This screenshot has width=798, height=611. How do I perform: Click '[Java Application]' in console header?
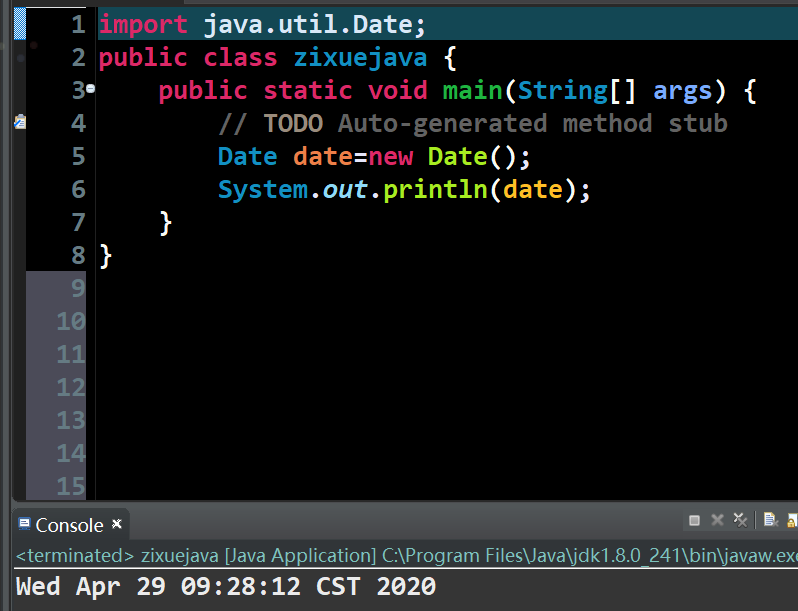300,556
